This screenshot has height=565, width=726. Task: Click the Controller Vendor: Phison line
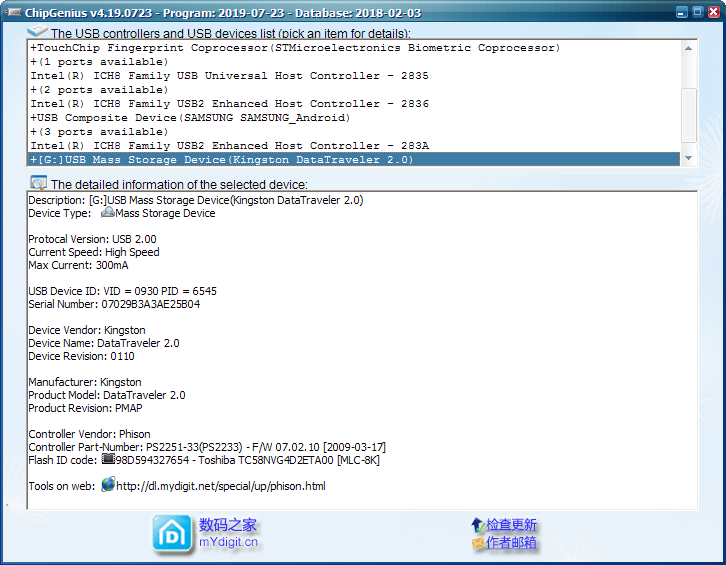[x=89, y=433]
